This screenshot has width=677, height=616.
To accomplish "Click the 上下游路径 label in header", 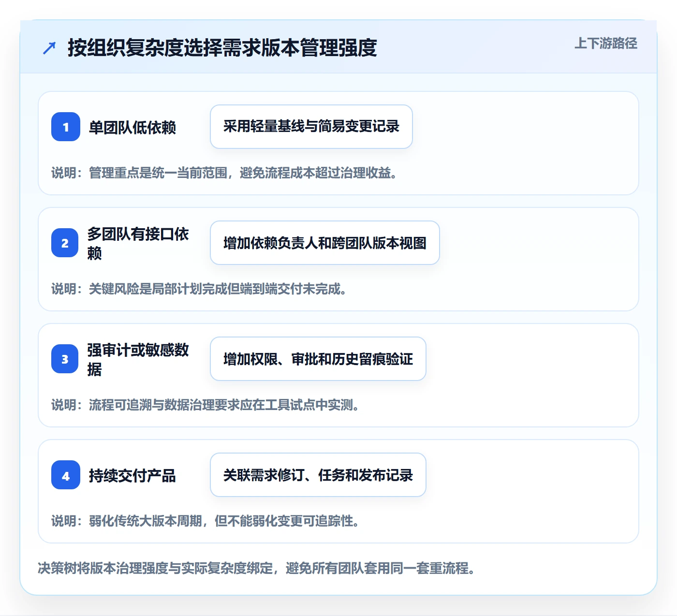I will [x=606, y=44].
